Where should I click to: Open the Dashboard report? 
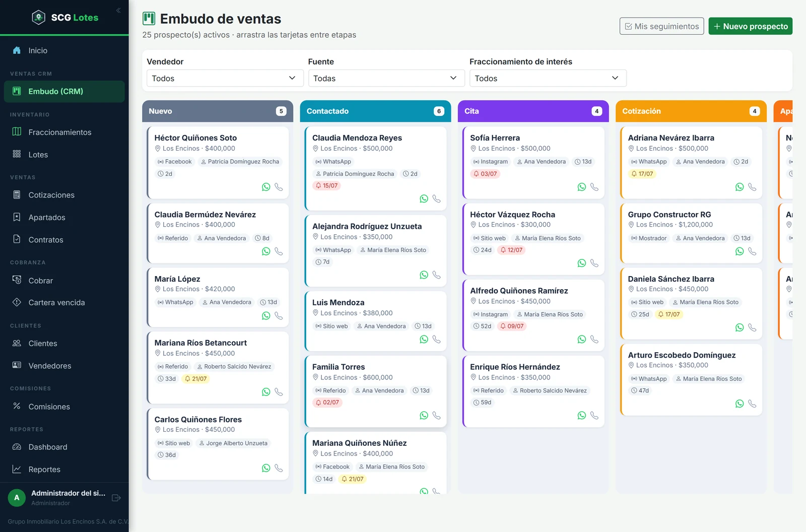[64, 447]
